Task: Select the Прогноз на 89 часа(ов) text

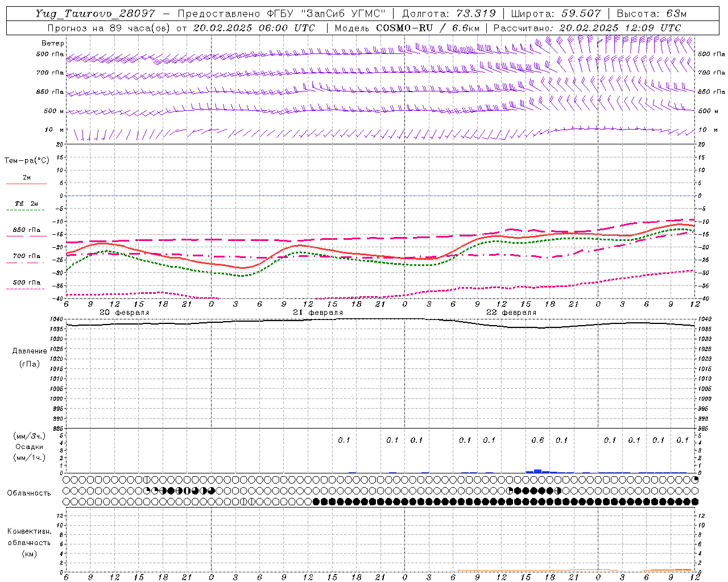Action: 110,28
